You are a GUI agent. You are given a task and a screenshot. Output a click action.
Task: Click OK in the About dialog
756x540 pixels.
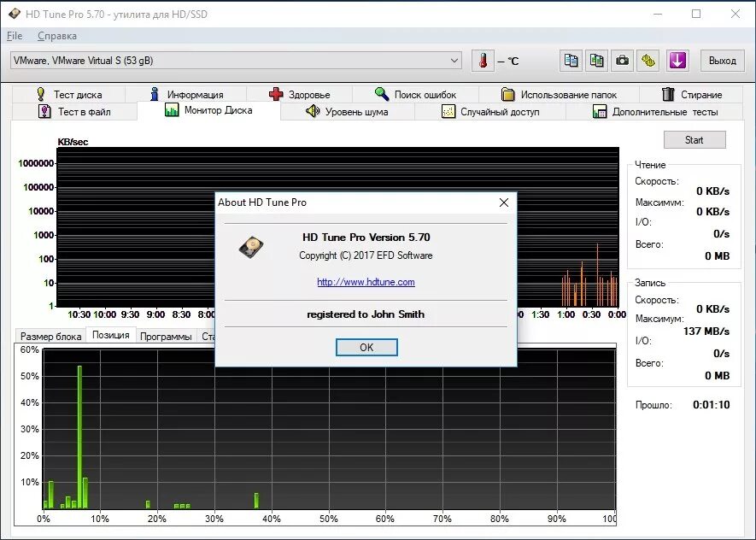tap(366, 348)
